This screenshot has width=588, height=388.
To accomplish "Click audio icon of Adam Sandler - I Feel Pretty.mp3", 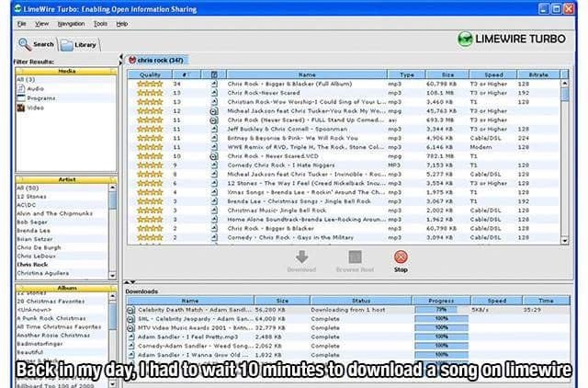I will click(x=130, y=337).
